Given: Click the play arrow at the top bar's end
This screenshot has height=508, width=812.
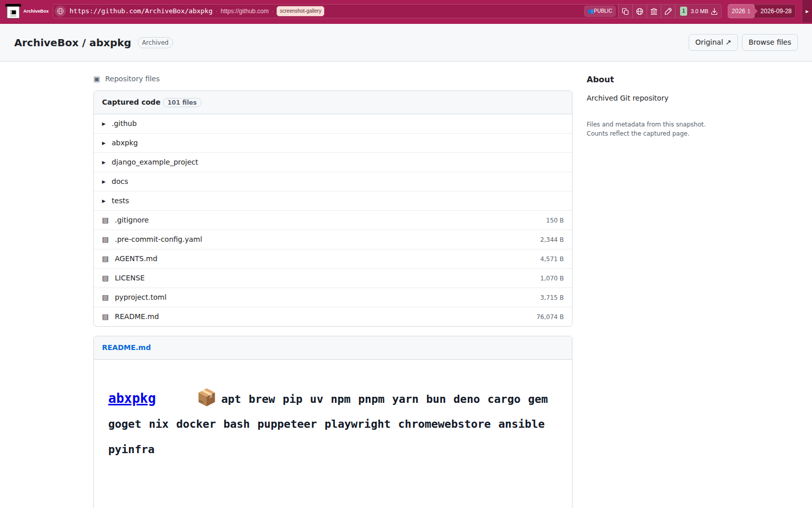Looking at the screenshot, I should tap(807, 11).
